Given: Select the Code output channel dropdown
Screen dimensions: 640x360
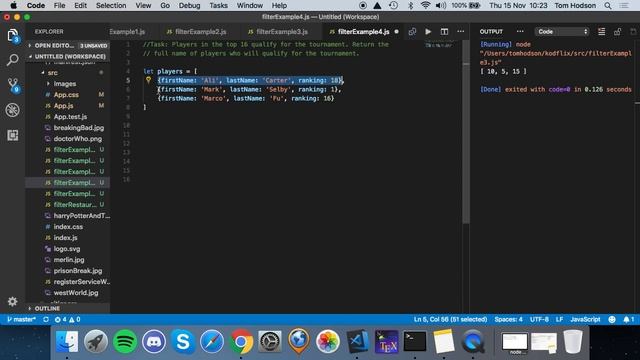Looking at the screenshot, I should [562, 31].
